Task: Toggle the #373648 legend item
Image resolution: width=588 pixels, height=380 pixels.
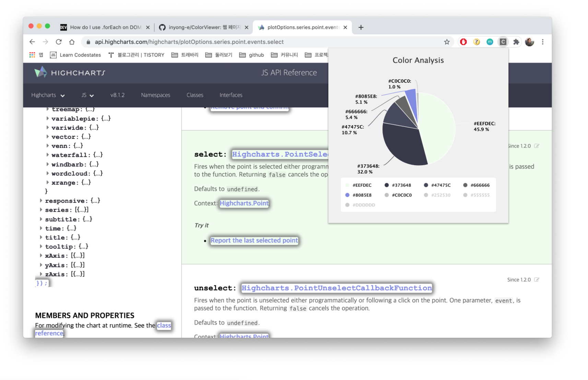Action: [x=398, y=185]
